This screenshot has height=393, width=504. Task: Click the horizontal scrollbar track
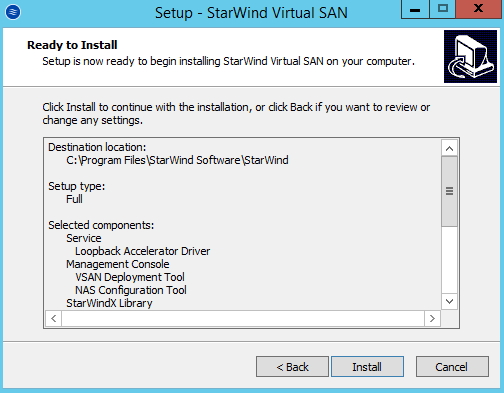click(243, 318)
